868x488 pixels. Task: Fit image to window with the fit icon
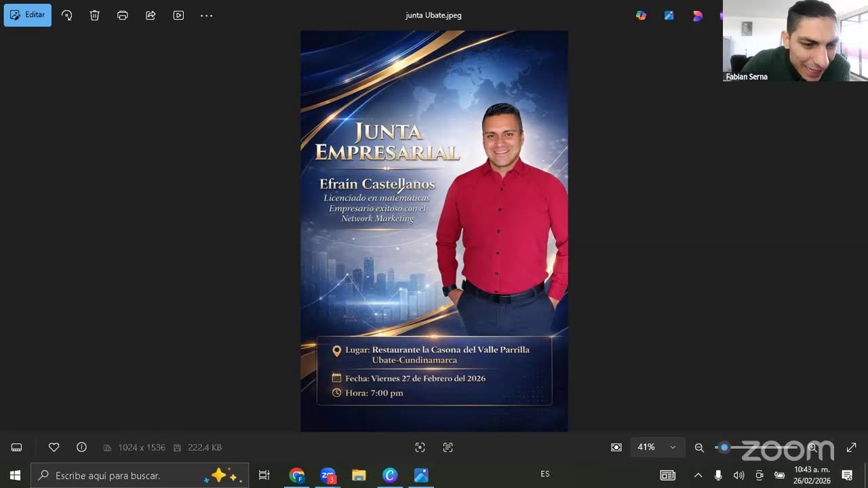pos(616,447)
